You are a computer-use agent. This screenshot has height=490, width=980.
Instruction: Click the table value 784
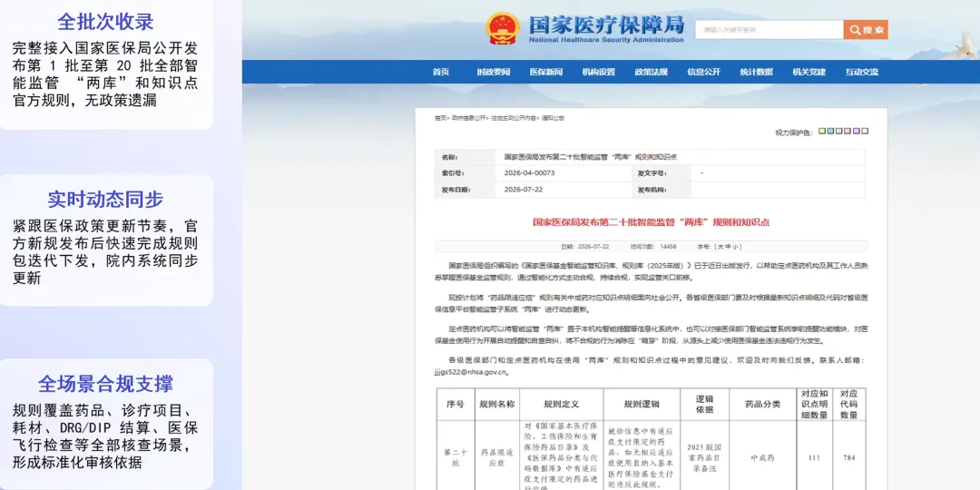(848, 457)
